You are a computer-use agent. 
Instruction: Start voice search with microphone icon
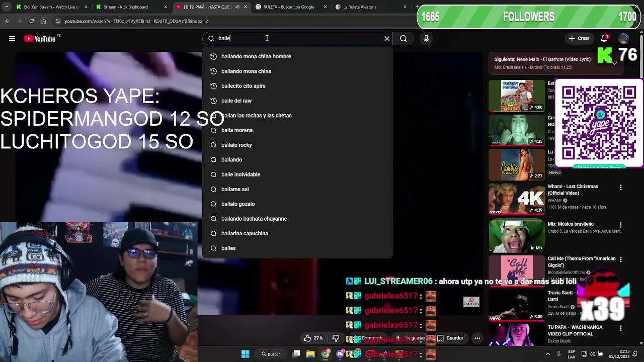tap(426, 39)
